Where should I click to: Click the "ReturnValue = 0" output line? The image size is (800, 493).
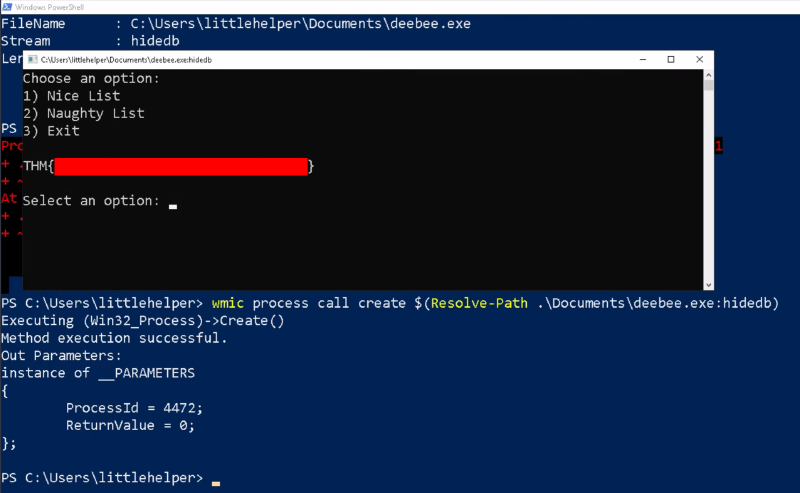(130, 425)
